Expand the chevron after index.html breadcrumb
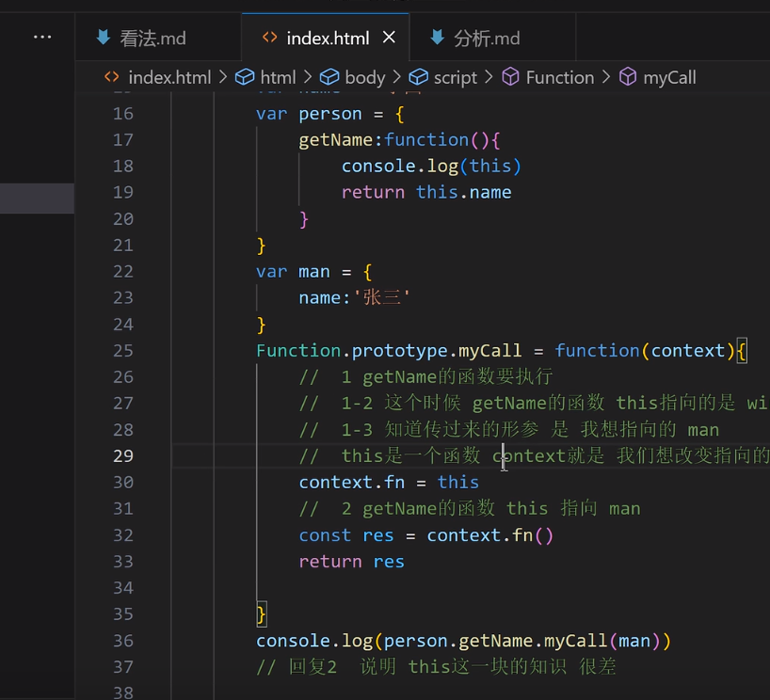Screen dimensions: 770x700 [x=223, y=77]
